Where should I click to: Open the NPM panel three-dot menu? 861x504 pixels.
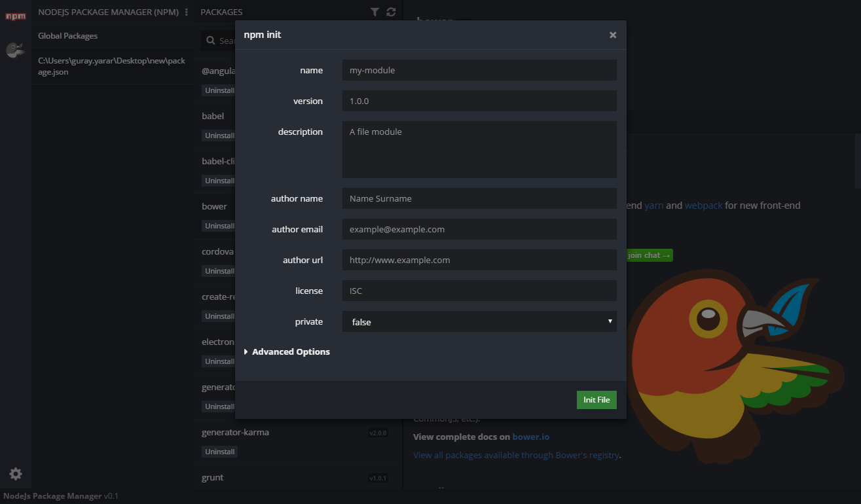(x=187, y=12)
